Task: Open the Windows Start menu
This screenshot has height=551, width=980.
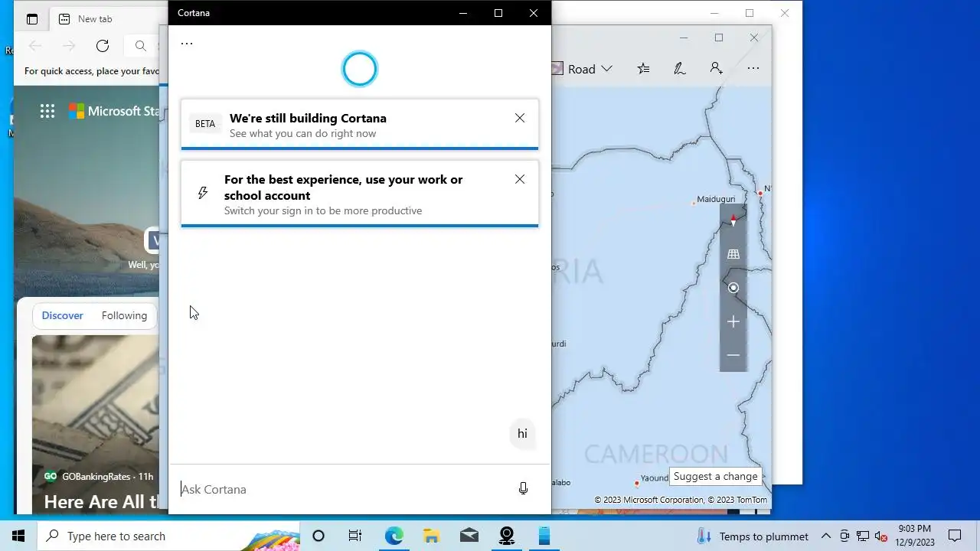Action: pos(18,536)
